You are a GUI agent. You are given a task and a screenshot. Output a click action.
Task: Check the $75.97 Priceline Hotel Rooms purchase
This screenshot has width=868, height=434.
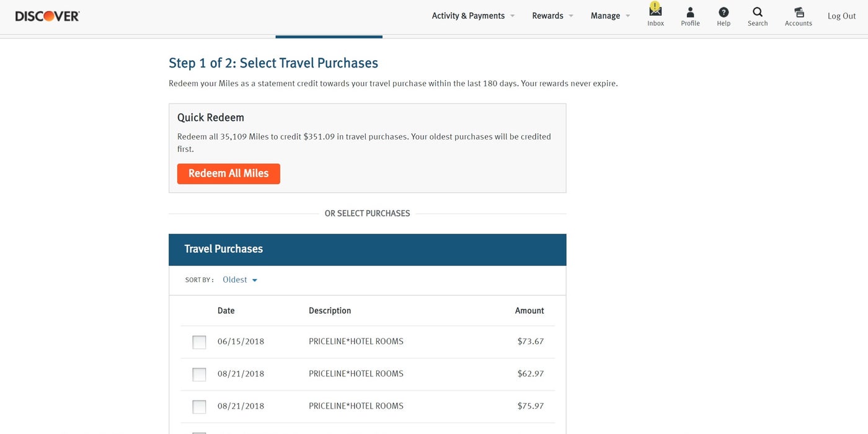[199, 406]
